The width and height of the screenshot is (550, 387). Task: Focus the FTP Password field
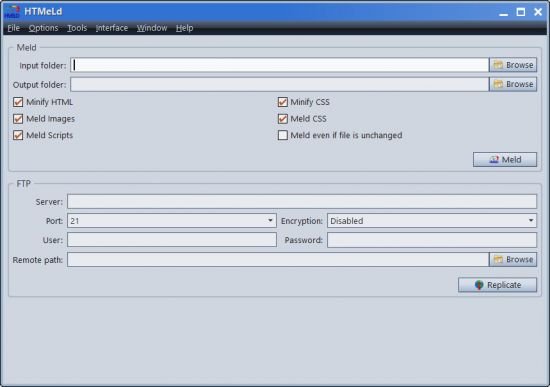[x=432, y=240]
